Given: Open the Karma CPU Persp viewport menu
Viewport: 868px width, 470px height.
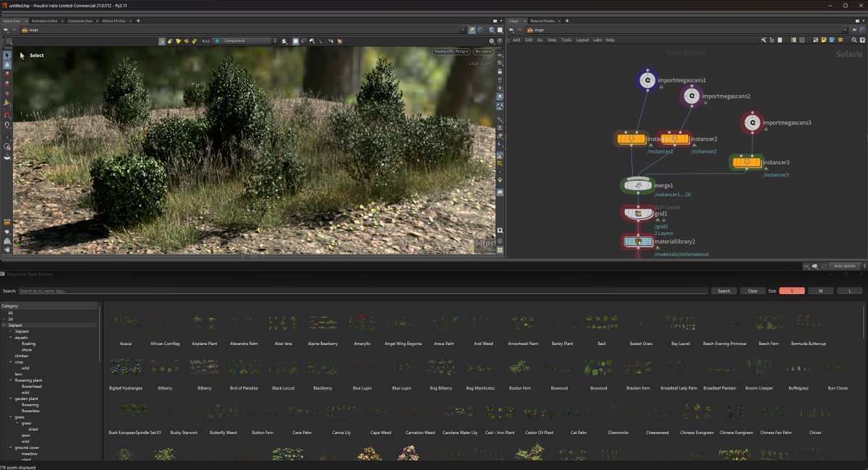Looking at the screenshot, I should [x=451, y=51].
